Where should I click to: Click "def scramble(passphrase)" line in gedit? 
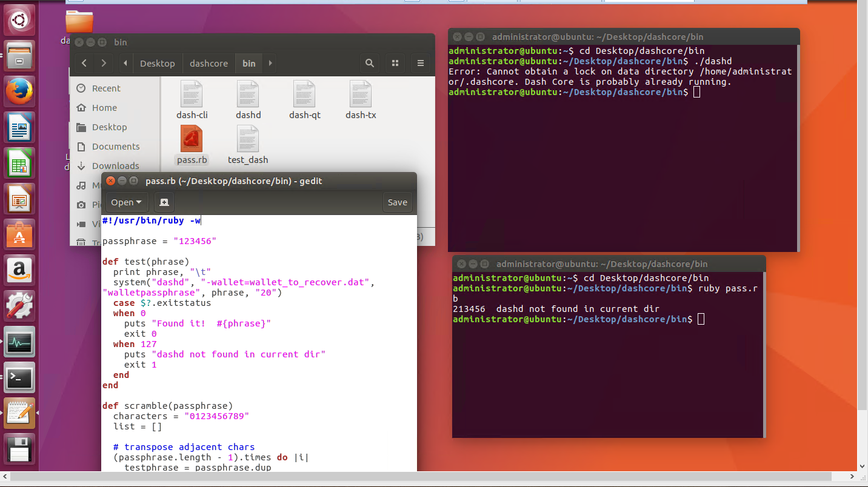click(167, 406)
